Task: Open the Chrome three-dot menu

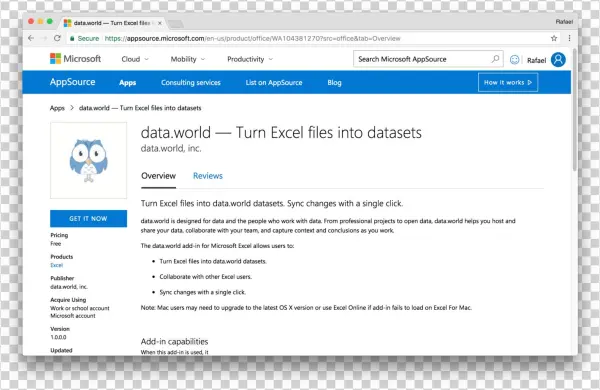Action: [569, 38]
